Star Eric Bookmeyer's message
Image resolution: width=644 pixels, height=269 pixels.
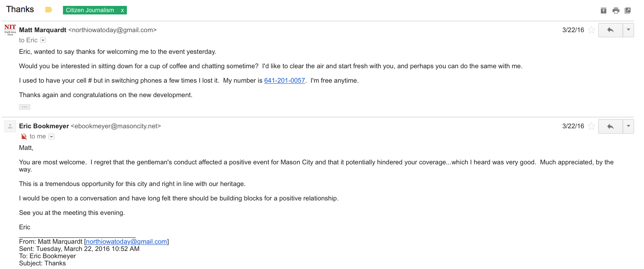coord(592,126)
